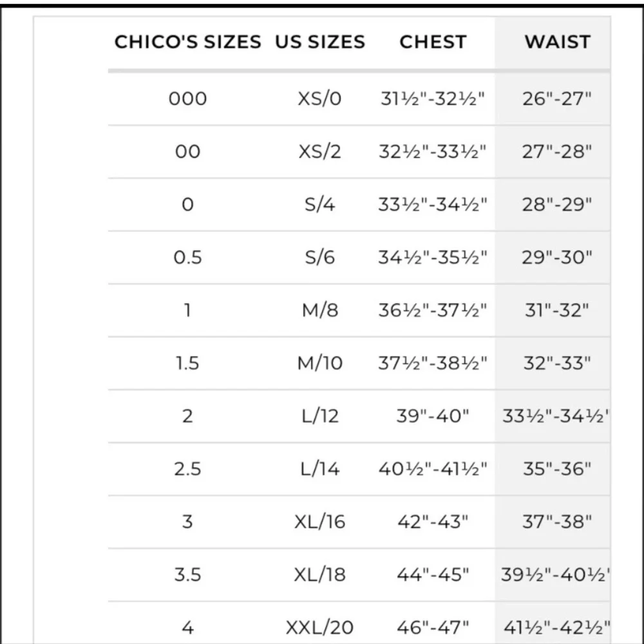Viewport: 644px width, 644px height.
Task: Select the Chico's size 2.5 cell
Action: point(187,469)
